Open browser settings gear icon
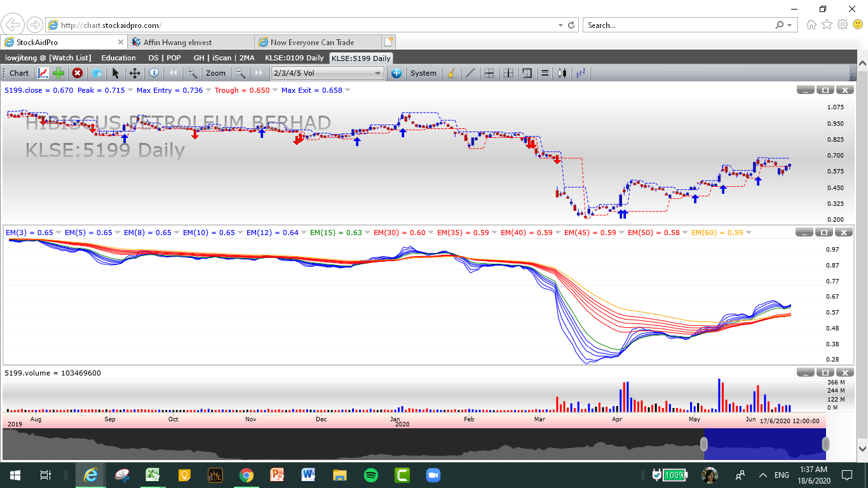This screenshot has width=868, height=488. coord(843,25)
